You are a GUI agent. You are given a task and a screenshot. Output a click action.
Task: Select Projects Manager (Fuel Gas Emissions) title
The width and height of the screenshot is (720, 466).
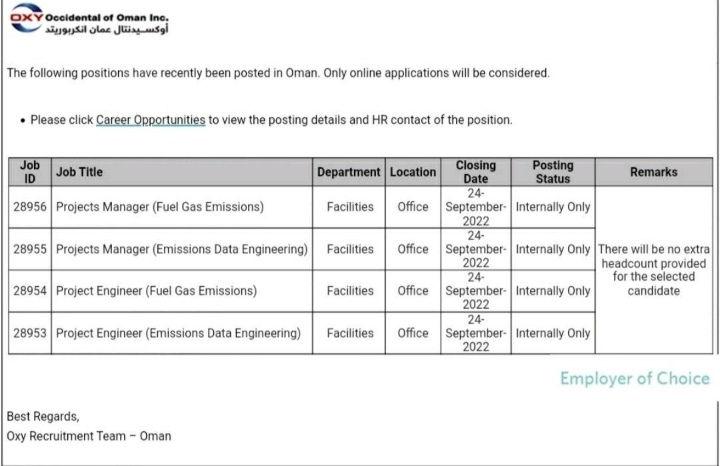coord(159,208)
